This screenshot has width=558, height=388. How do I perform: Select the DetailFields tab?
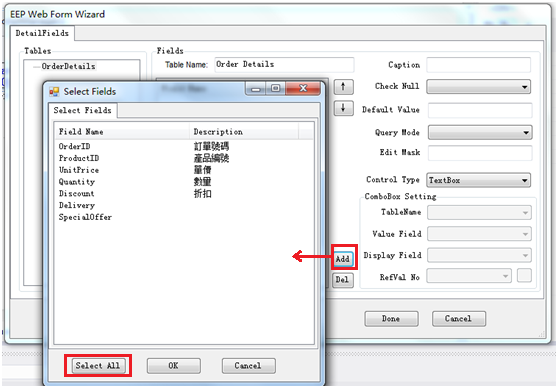click(42, 33)
